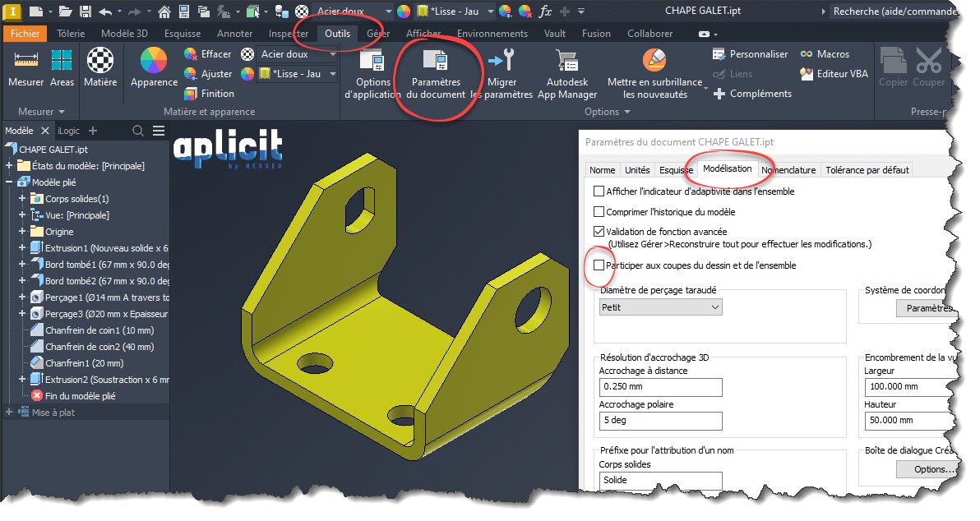The height and width of the screenshot is (521, 980).
Task: Click the Options... button
Action: click(927, 469)
